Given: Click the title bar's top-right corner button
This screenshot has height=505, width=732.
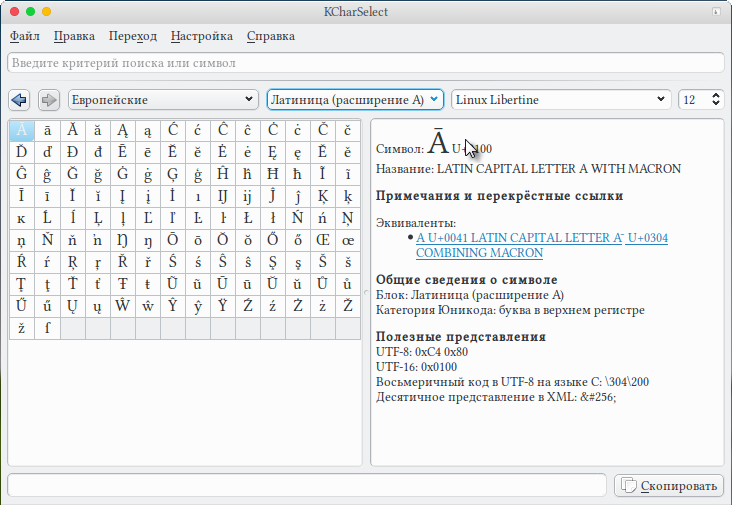Looking at the screenshot, I should click(716, 12).
